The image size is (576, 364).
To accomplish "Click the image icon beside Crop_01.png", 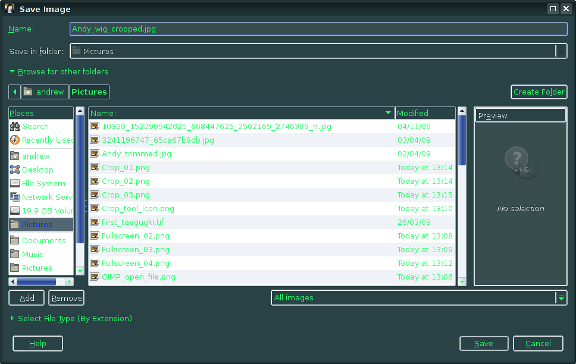I will 95,167.
